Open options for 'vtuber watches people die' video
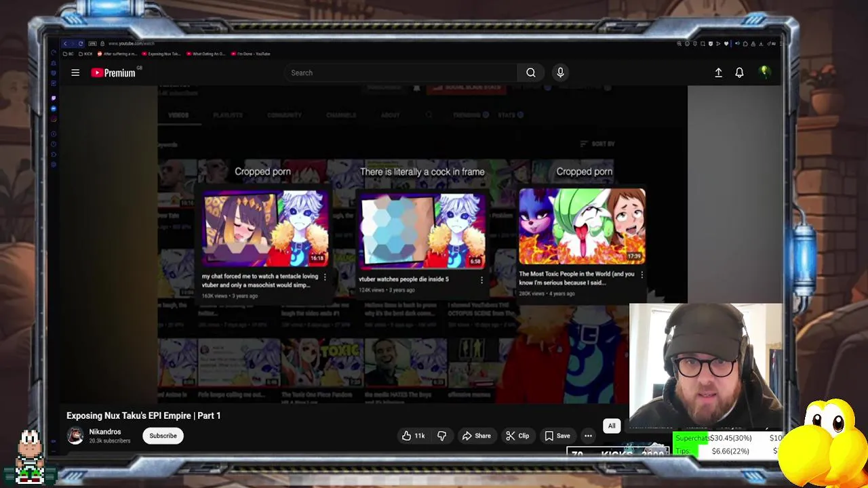Screen dimensions: 868x488 (x=482, y=280)
